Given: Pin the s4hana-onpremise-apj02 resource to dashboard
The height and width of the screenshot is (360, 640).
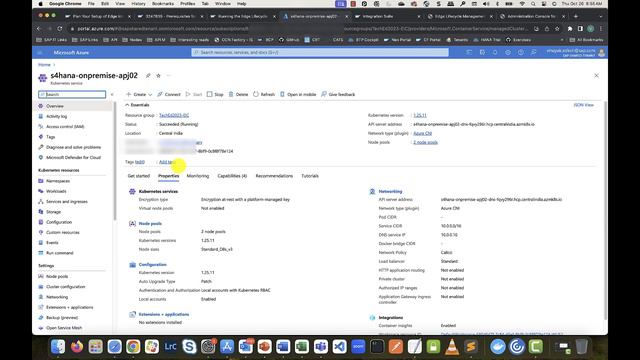Looking at the screenshot, I should [x=148, y=76].
